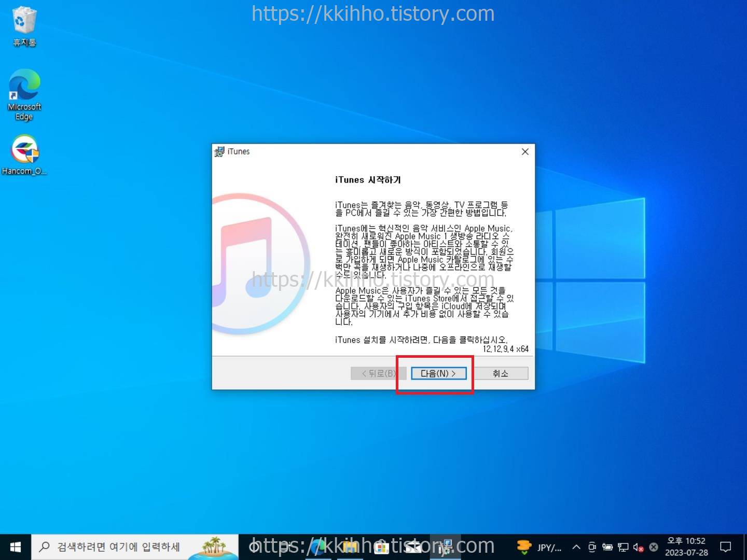Screen dimensions: 747x560
Task: Expand the hidden system tray icons chevron
Action: (x=576, y=547)
